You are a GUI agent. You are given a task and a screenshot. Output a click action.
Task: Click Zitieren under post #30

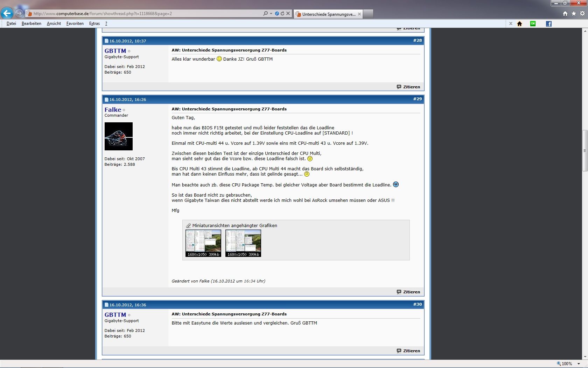pyautogui.click(x=408, y=351)
